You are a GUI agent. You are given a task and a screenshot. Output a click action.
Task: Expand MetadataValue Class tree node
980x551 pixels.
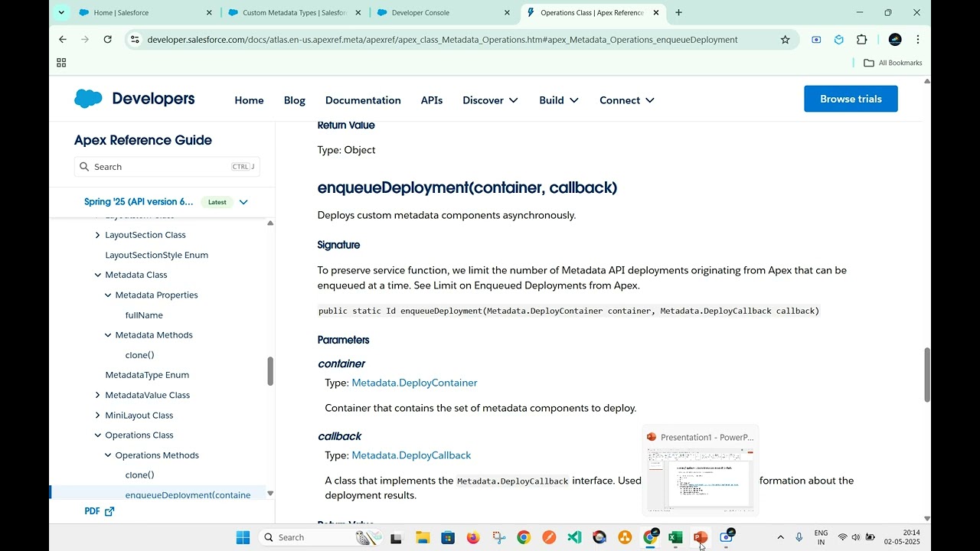(x=97, y=395)
